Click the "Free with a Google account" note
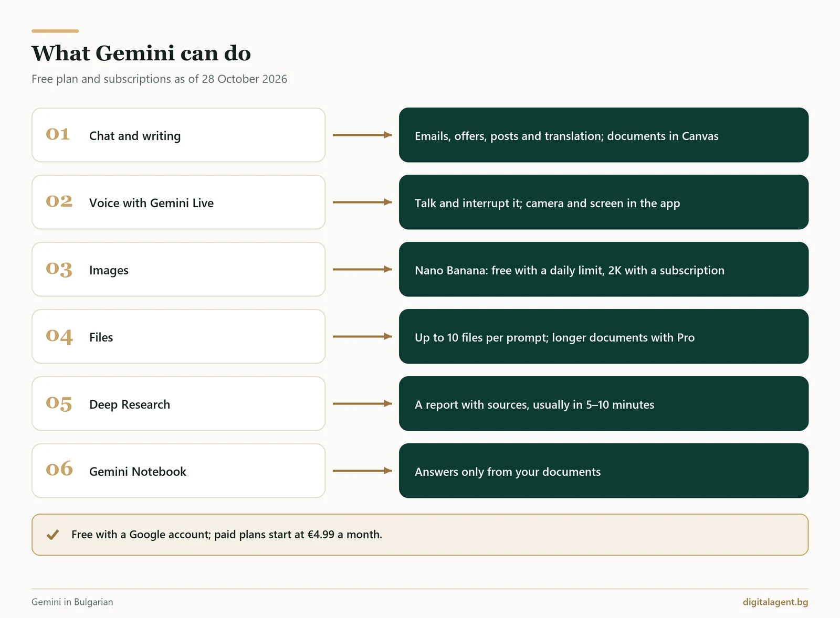Screen dimensions: 840x618 click(x=420, y=535)
